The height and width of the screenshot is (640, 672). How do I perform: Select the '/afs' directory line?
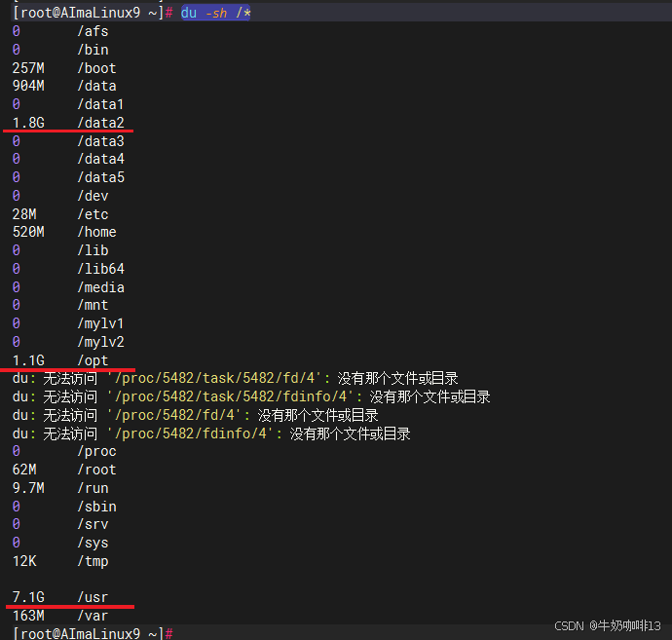click(x=93, y=31)
